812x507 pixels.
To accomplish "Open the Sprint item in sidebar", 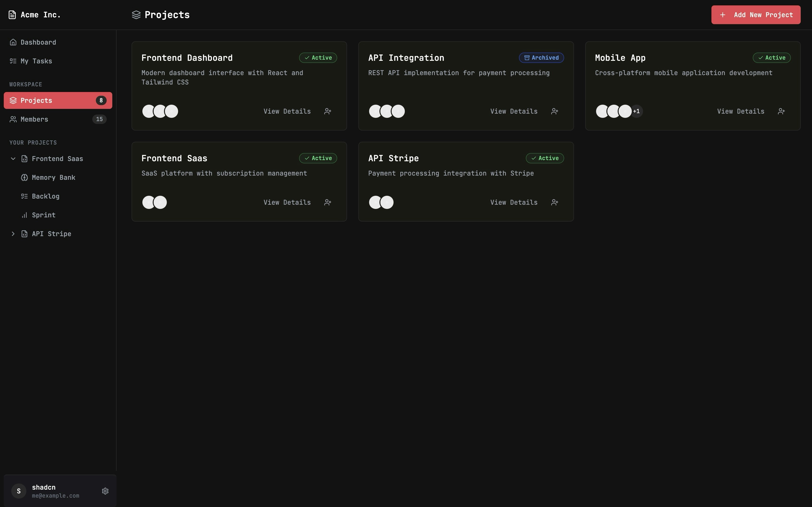I will [x=43, y=215].
